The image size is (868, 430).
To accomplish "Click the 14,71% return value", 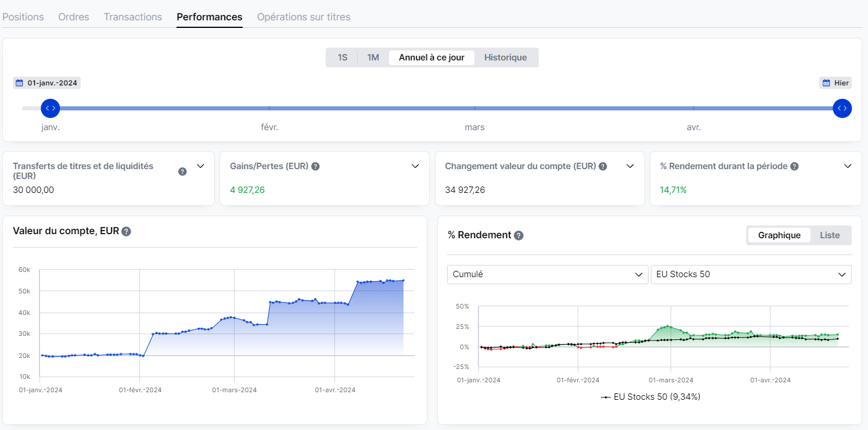I will point(673,189).
